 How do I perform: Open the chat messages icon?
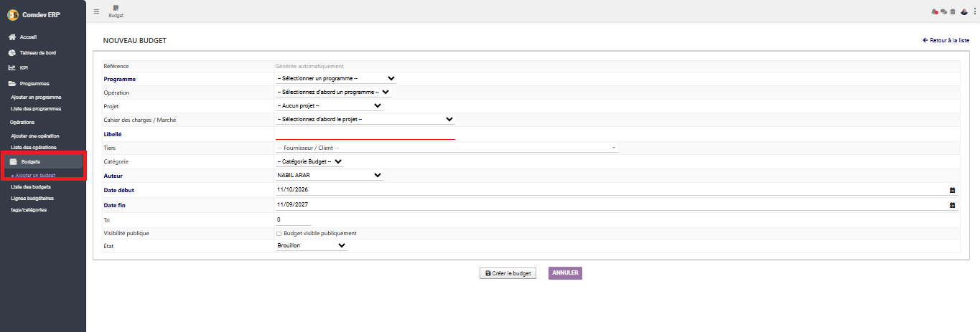click(x=943, y=11)
